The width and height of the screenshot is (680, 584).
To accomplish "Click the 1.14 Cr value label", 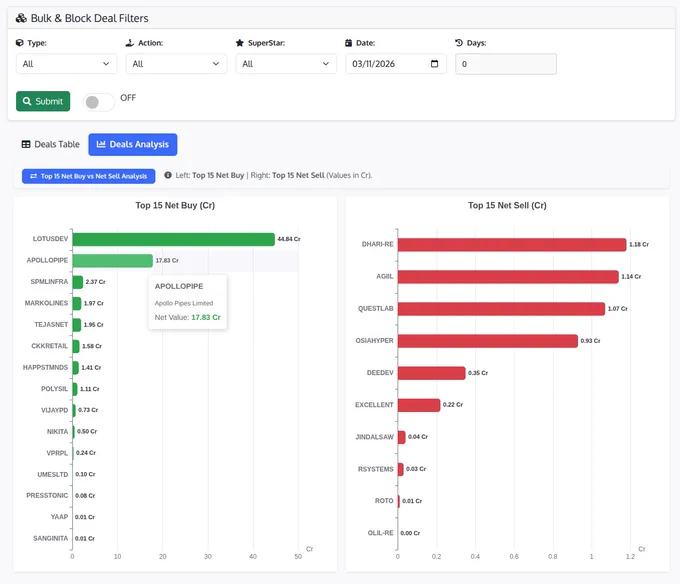I will coord(631,277).
